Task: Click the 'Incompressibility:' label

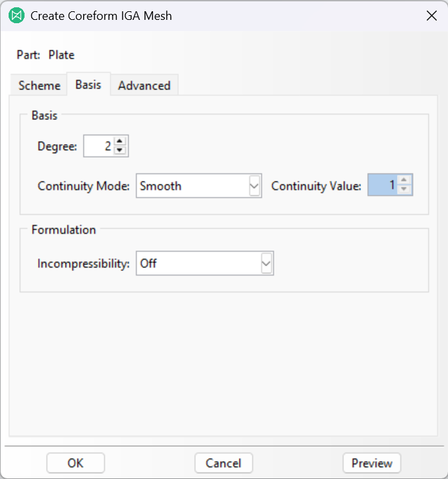Action: point(84,264)
